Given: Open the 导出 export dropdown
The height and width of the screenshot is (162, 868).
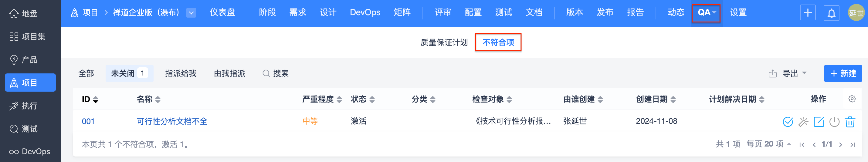Looking at the screenshot, I should point(788,73).
